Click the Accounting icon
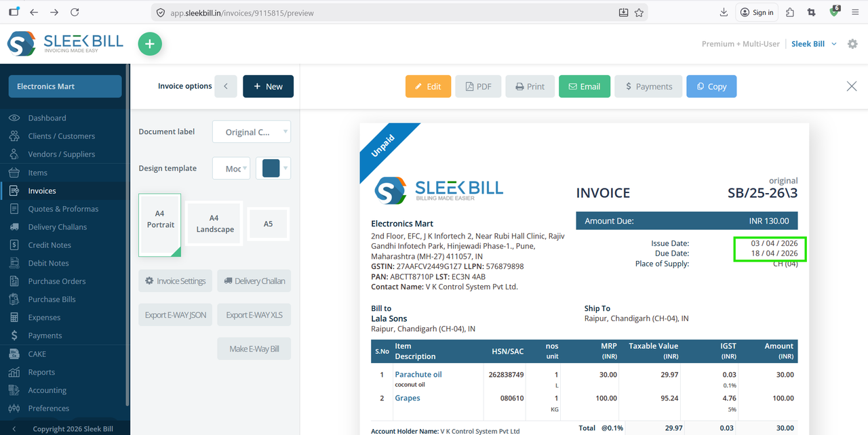868x435 pixels. 14,390
